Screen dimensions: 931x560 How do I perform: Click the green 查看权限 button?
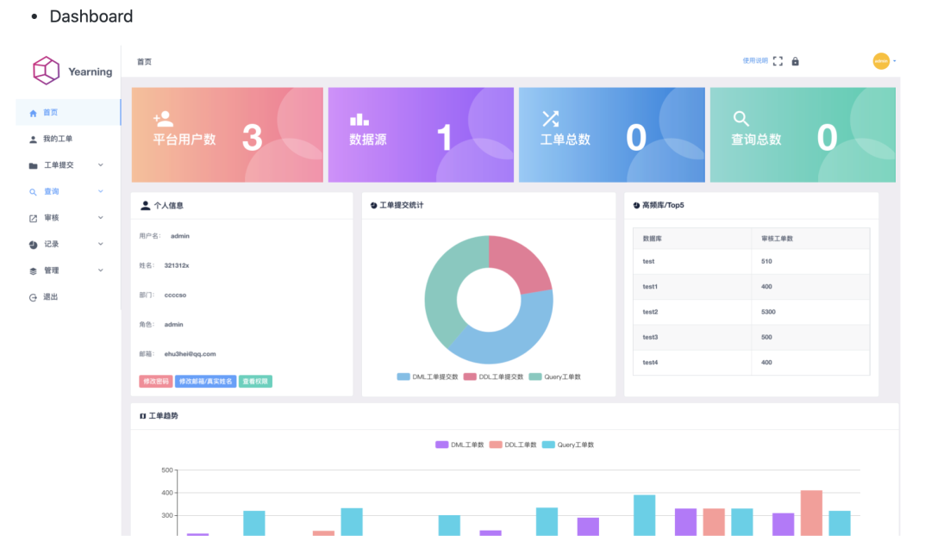tap(255, 382)
